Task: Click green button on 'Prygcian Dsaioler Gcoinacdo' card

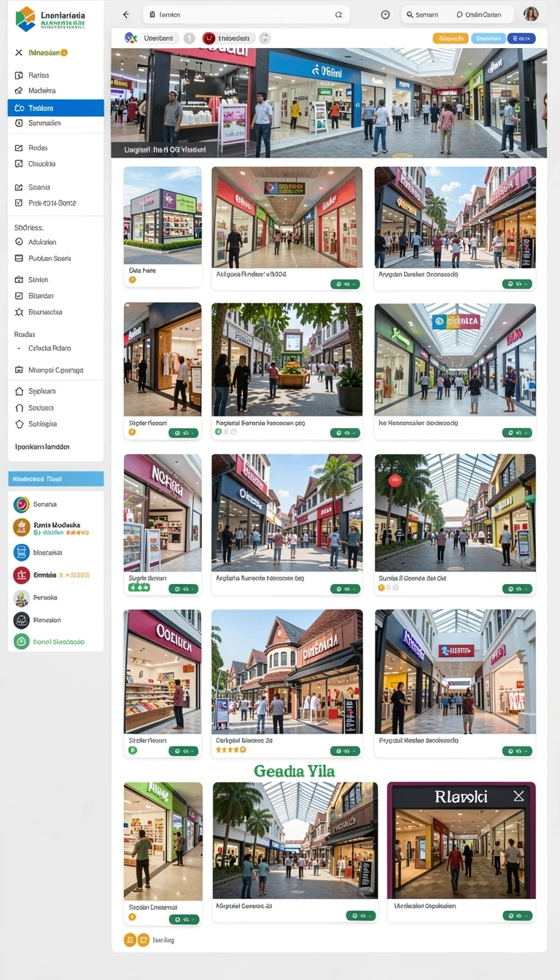Action: pos(517,284)
